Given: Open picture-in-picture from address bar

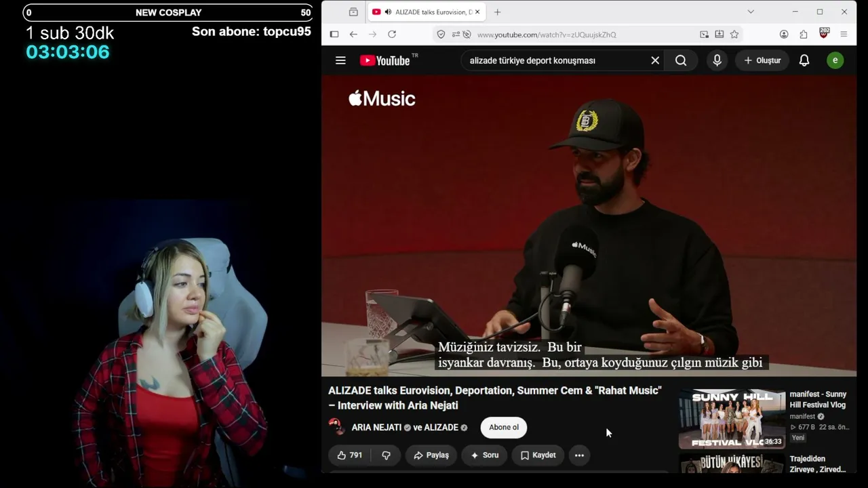Looking at the screenshot, I should (704, 34).
